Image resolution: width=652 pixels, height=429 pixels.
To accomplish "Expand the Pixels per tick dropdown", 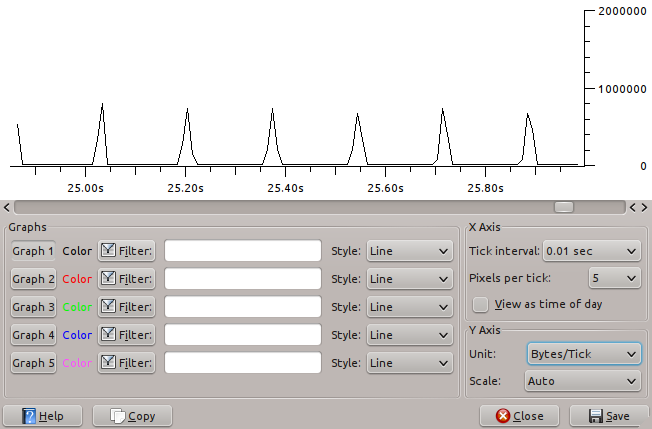I will pos(614,278).
